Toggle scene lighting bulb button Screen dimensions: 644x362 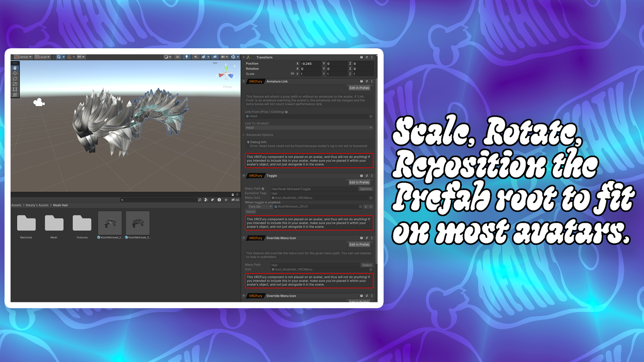pyautogui.click(x=186, y=57)
